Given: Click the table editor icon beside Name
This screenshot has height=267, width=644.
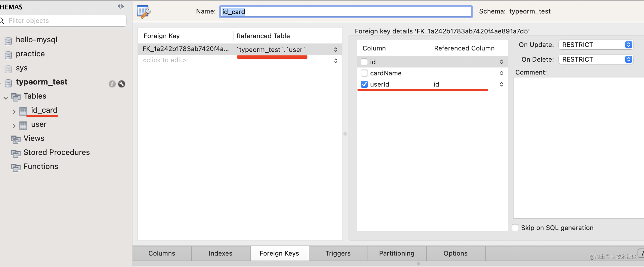Looking at the screenshot, I should (x=144, y=12).
